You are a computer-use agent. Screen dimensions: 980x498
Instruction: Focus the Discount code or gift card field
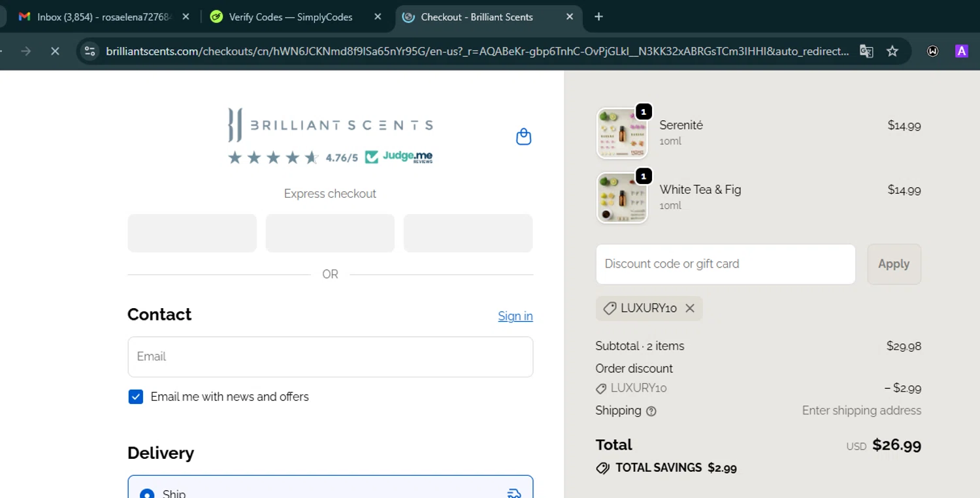[725, 264]
